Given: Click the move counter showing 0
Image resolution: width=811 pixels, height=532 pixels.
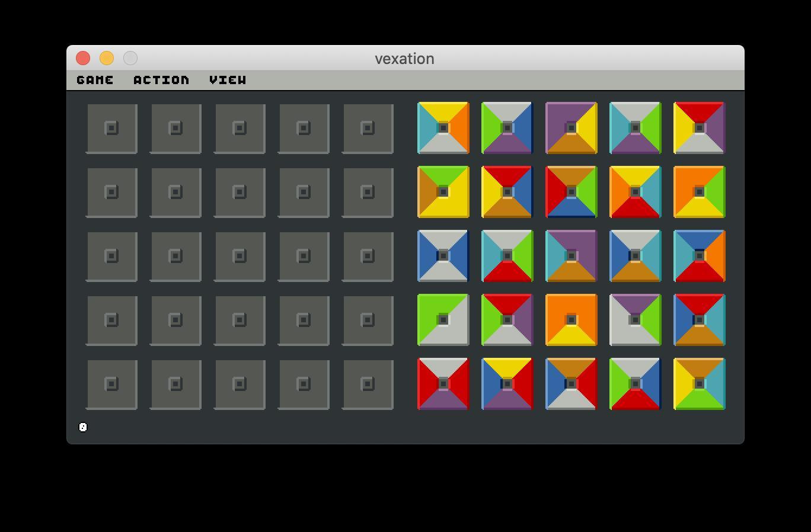Looking at the screenshot, I should point(83,427).
